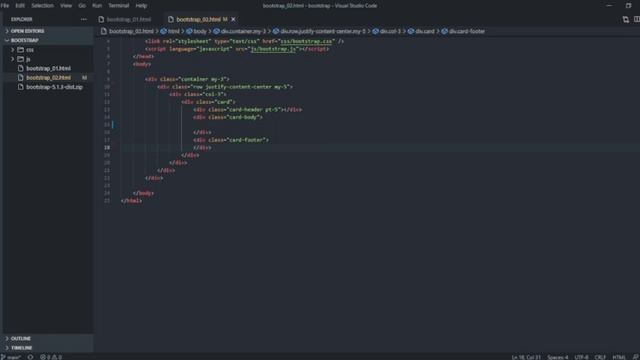Click the Spaces: 4 indentation setting
This screenshot has width=640, height=360.
[x=558, y=357]
